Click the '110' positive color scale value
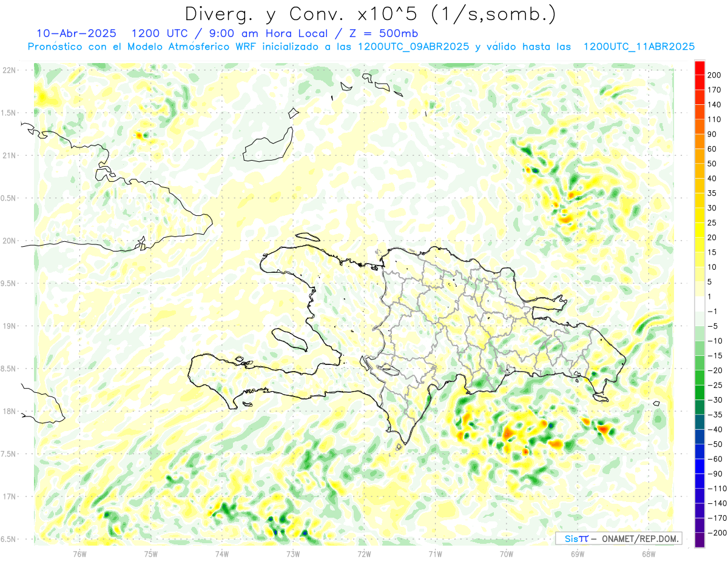Screen dimensions: 728x562 (x=714, y=119)
